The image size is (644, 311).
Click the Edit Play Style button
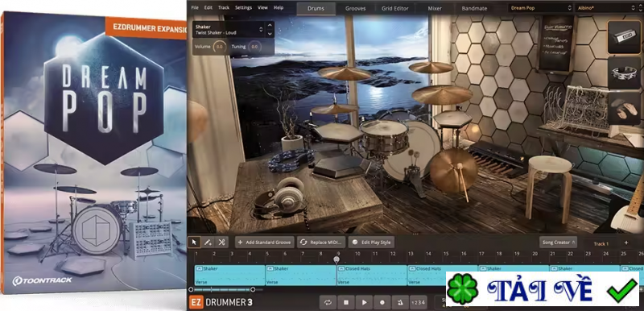pos(371,242)
